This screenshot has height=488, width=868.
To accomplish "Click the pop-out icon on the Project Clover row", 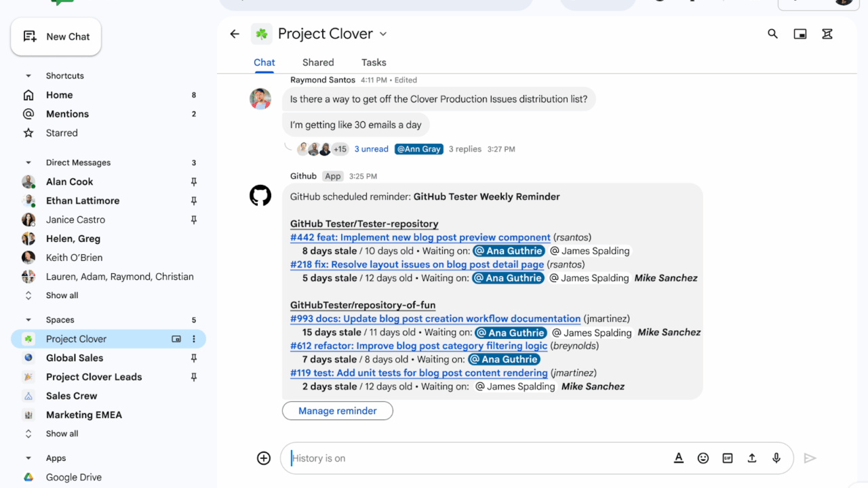I will coord(176,339).
